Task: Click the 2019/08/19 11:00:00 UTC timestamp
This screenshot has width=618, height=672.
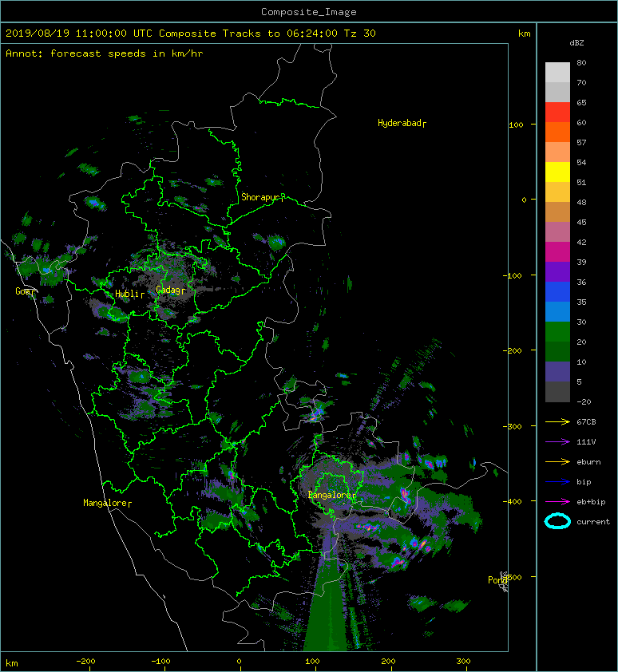Action: point(78,34)
